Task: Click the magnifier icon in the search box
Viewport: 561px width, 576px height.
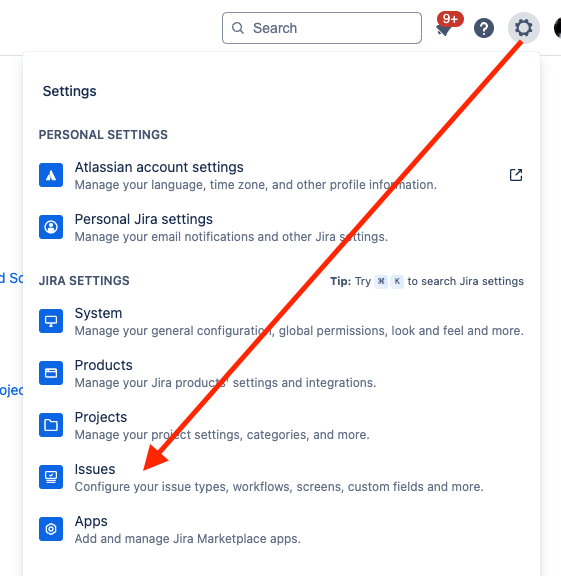Action: tap(238, 28)
